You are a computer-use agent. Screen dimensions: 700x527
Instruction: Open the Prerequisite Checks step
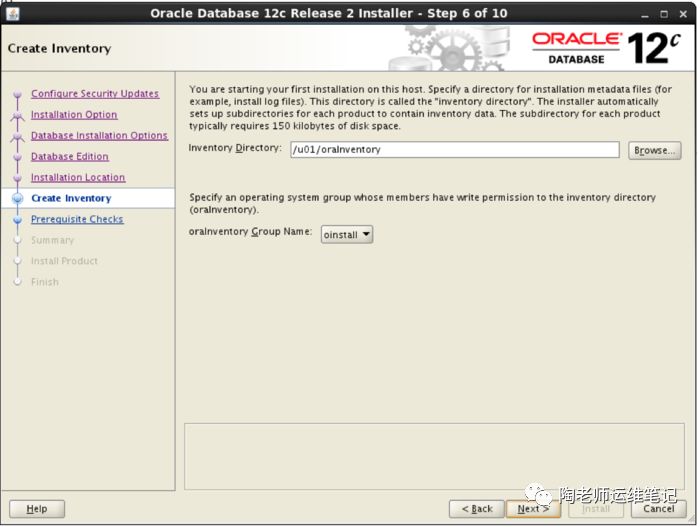point(77,219)
